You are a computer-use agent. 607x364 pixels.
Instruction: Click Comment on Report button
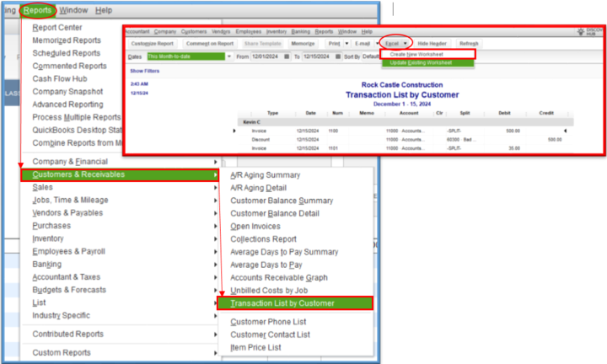coord(210,44)
